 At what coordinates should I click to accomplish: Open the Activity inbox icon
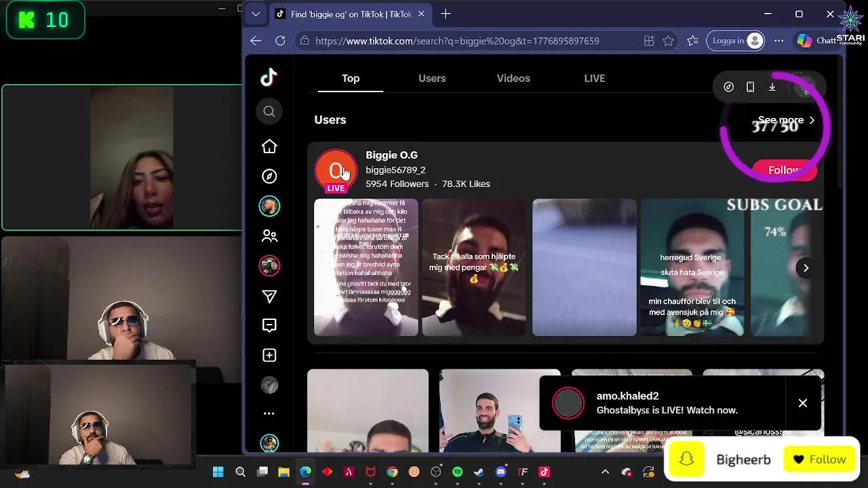point(269,326)
